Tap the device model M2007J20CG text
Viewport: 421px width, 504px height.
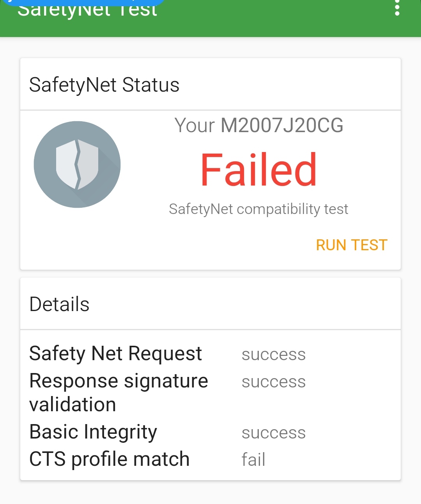tap(282, 126)
